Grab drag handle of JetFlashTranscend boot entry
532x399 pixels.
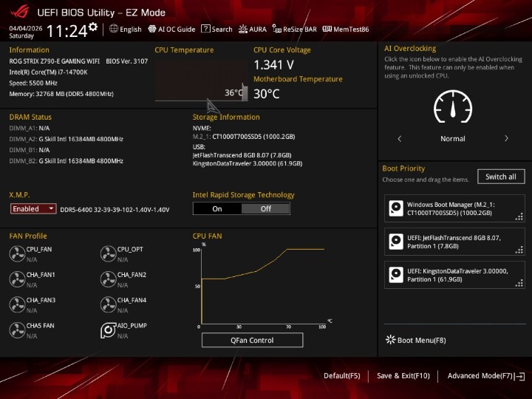pyautogui.click(x=519, y=250)
